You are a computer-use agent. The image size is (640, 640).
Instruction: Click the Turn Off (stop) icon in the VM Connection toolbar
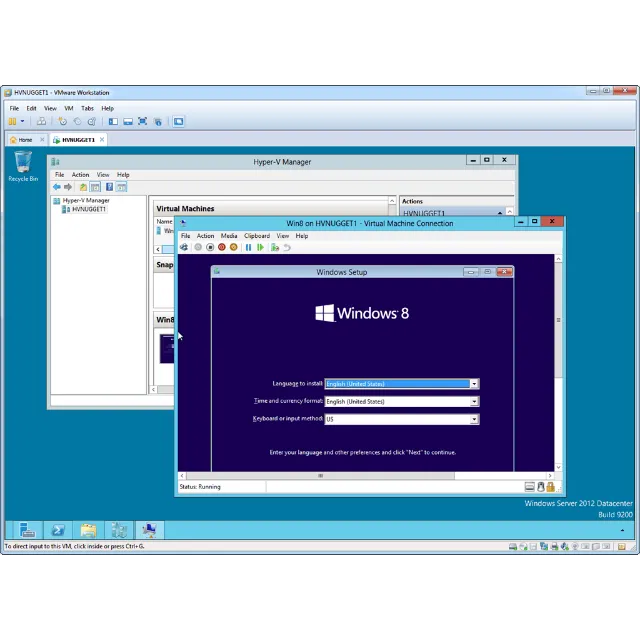(210, 247)
